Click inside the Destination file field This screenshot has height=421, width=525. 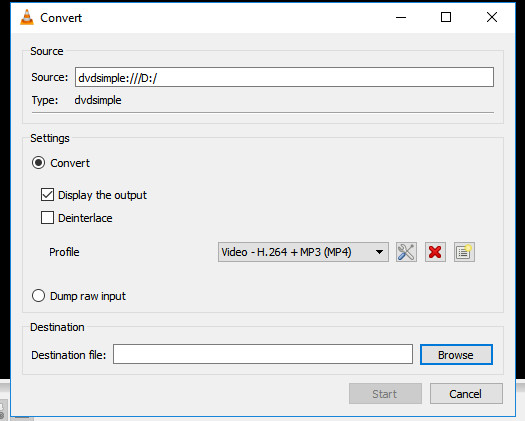click(263, 354)
